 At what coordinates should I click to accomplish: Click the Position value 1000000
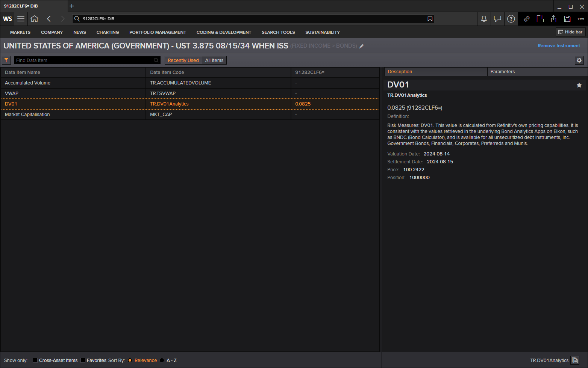[x=419, y=178]
